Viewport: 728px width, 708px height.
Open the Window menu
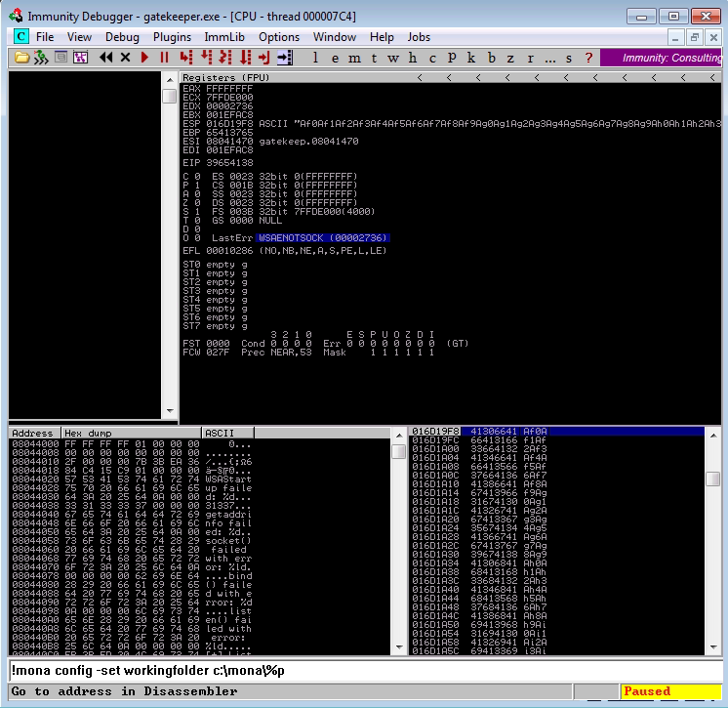click(x=335, y=37)
